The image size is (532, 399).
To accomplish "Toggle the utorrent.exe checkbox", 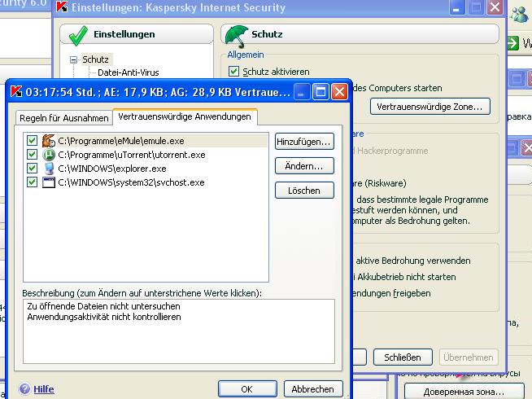I will click(x=32, y=155).
